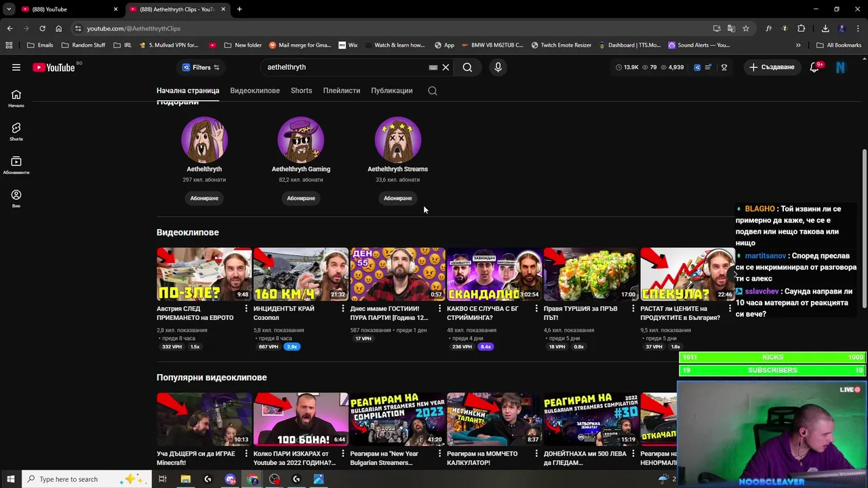Screen dimensions: 868x488
Task: Switch to the Плейлисти tab
Action: click(342, 90)
